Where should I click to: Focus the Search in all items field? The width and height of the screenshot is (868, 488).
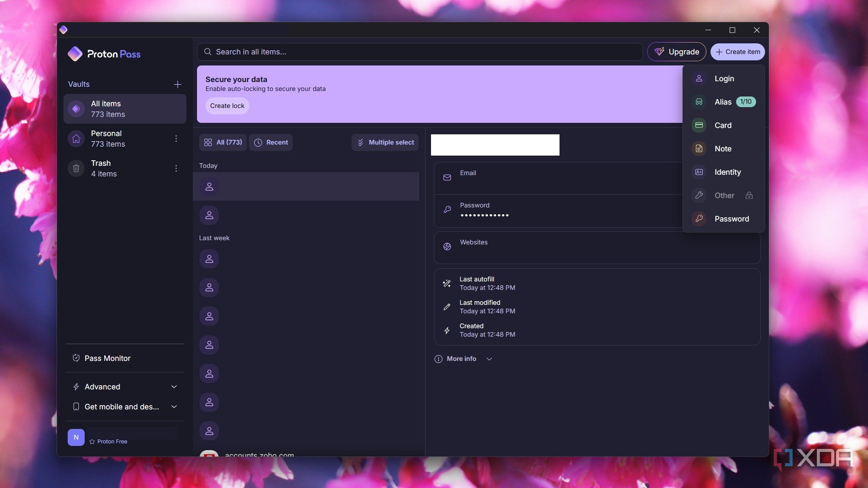420,52
